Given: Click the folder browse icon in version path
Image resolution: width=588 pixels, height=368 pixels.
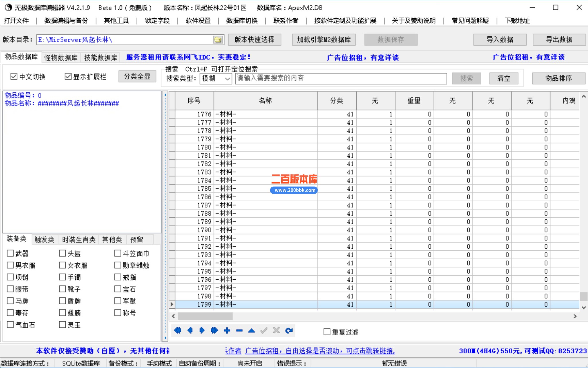Looking at the screenshot, I should (218, 40).
